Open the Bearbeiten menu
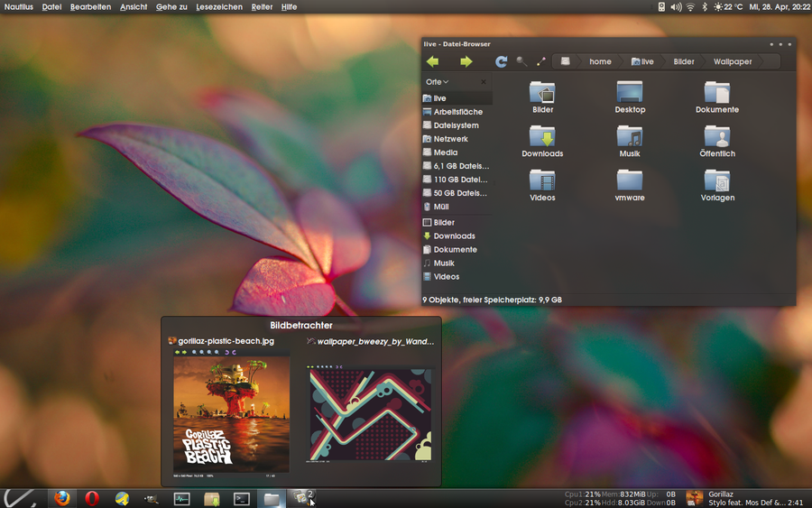This screenshot has height=508, width=812. click(x=90, y=6)
